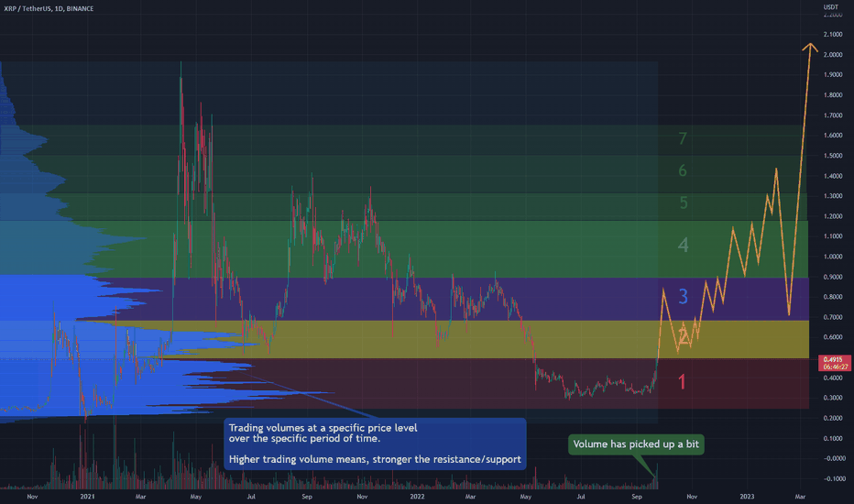Click the 1.5000 price axis label
The width and height of the screenshot is (854, 504).
(x=833, y=156)
